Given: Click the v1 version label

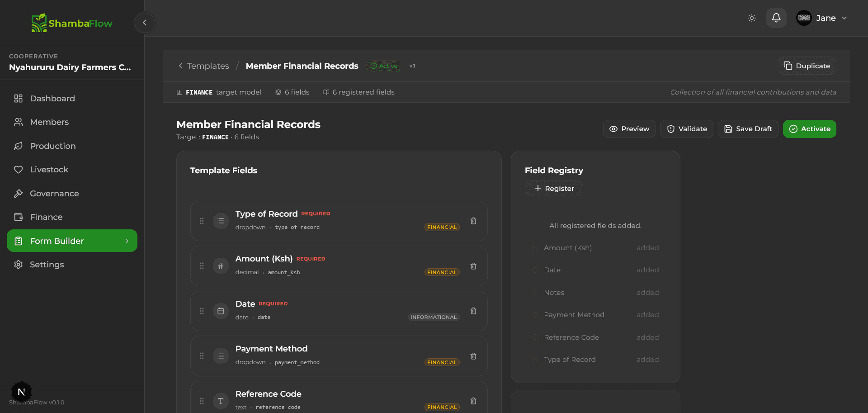Looking at the screenshot, I should point(412,66).
